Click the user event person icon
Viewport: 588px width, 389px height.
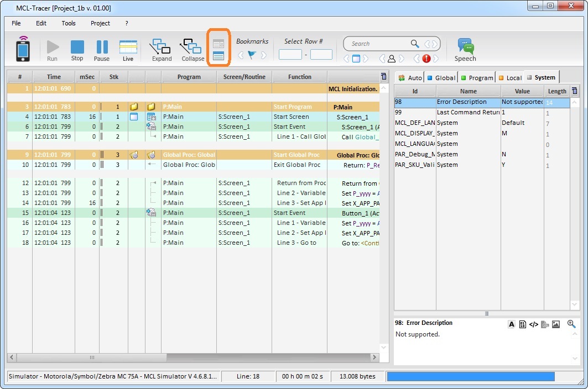(x=392, y=59)
